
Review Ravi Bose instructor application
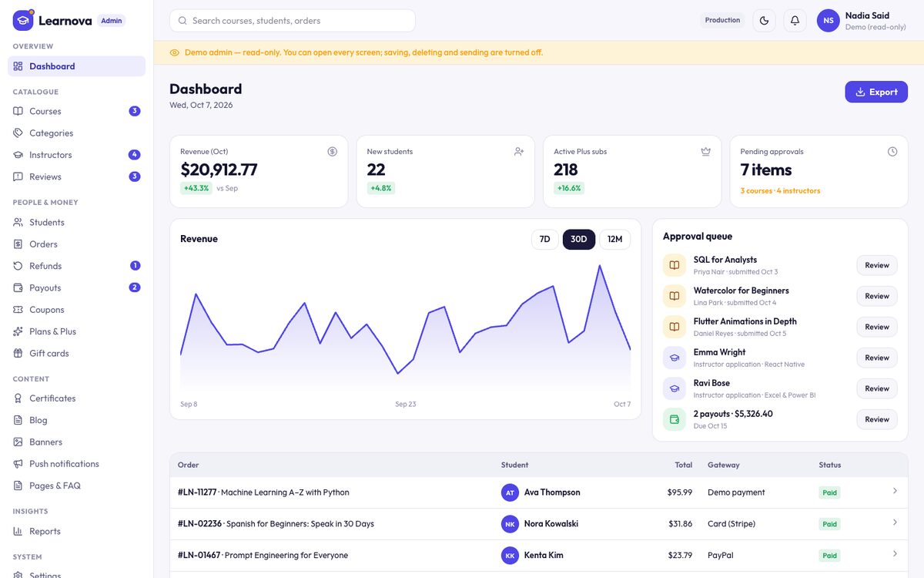877,388
